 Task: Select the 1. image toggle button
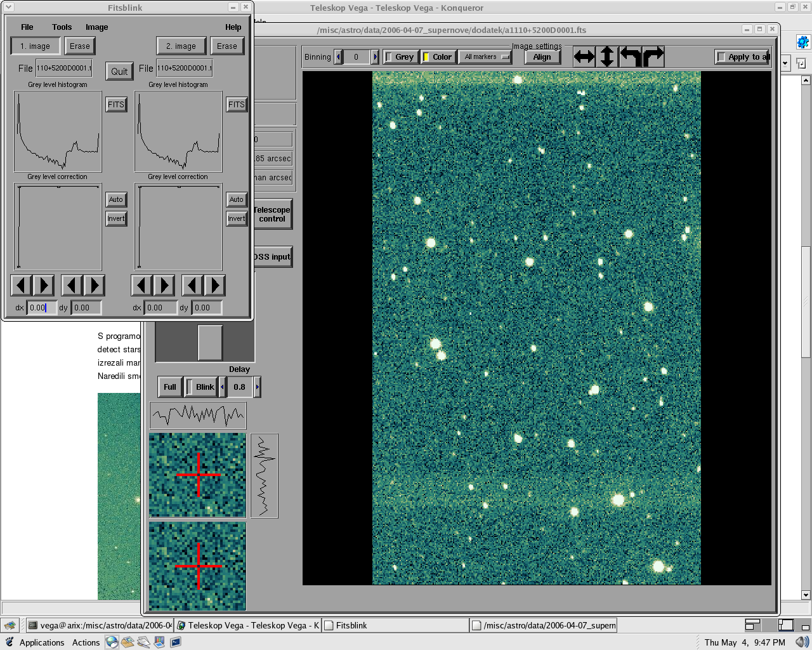pyautogui.click(x=35, y=46)
